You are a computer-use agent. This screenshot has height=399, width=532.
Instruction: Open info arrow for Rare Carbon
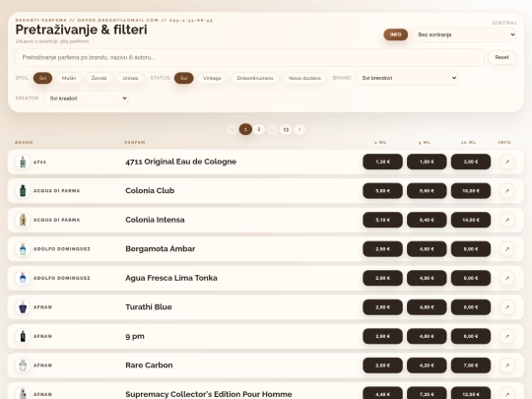(507, 366)
